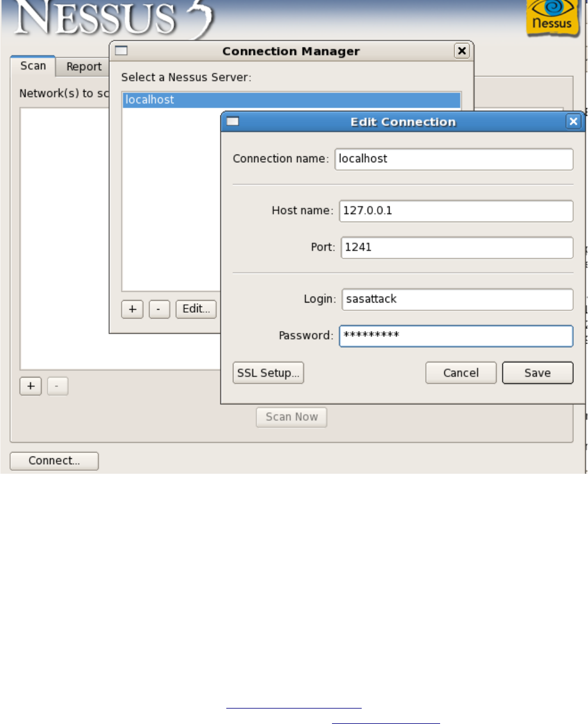Click the Connect... button
The height and width of the screenshot is (724, 588).
click(x=55, y=461)
